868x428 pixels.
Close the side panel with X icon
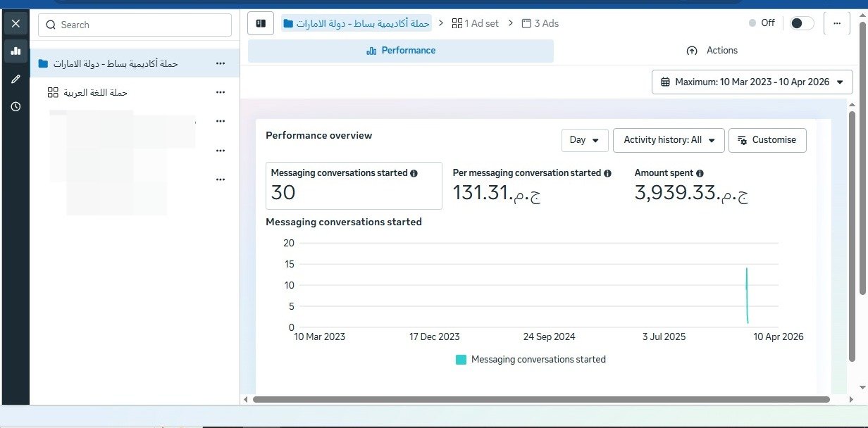pyautogui.click(x=15, y=23)
